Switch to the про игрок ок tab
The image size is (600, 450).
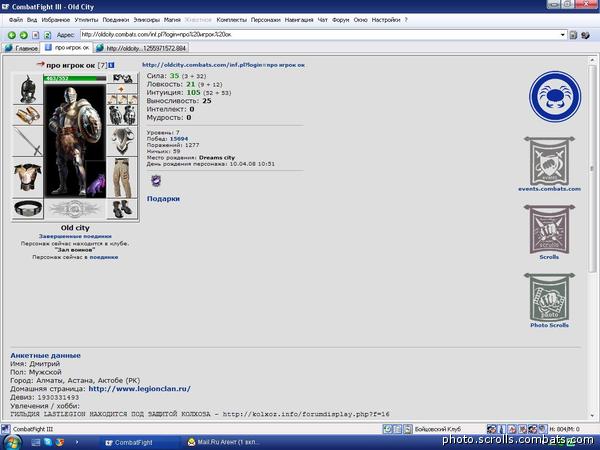tap(67, 48)
